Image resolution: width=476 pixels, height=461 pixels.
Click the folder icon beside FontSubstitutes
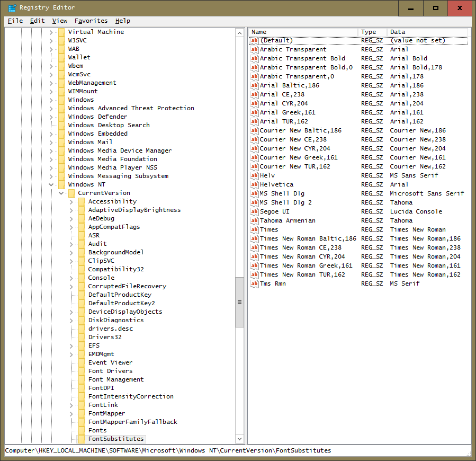point(82,439)
